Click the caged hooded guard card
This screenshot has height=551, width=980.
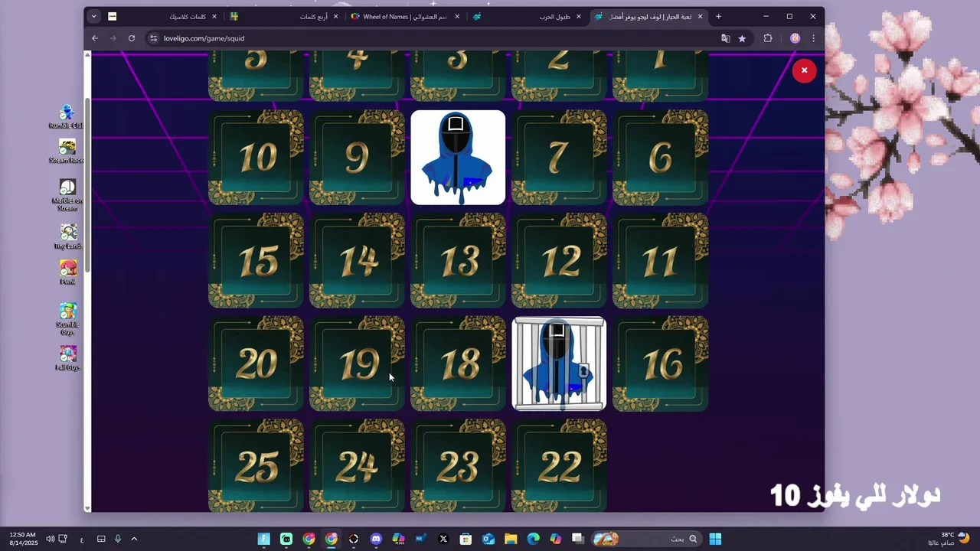[559, 364]
